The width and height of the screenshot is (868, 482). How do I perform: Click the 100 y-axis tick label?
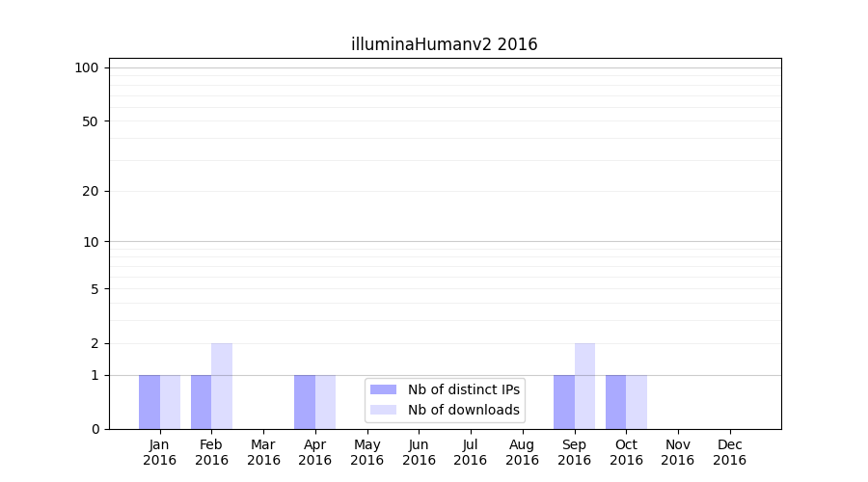(87, 67)
